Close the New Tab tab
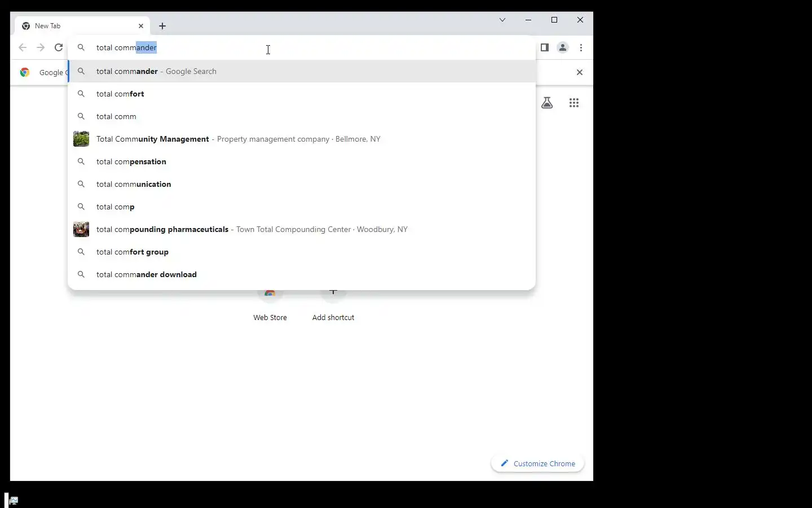Screen dimensions: 812x508 coord(141,26)
